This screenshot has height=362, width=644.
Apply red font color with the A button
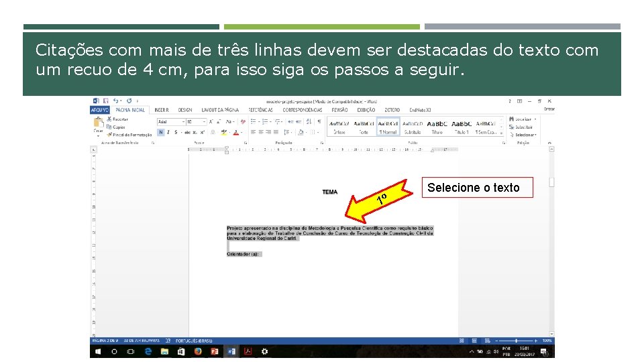coord(235,132)
